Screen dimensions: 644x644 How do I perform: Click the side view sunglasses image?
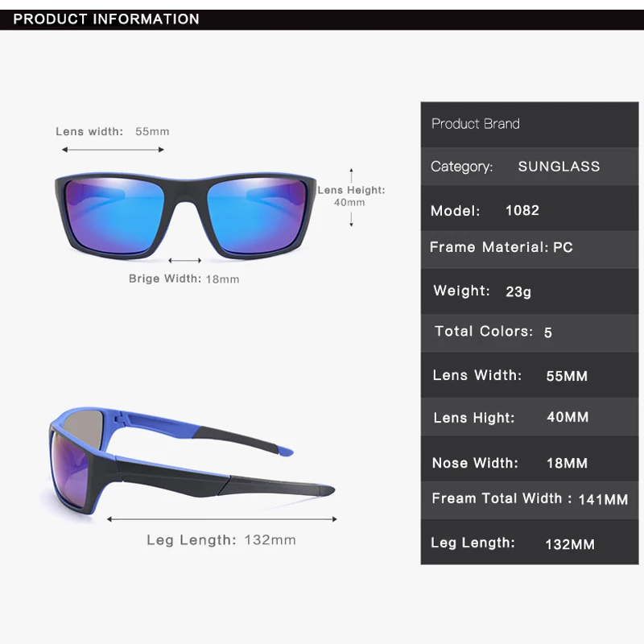coord(192,460)
